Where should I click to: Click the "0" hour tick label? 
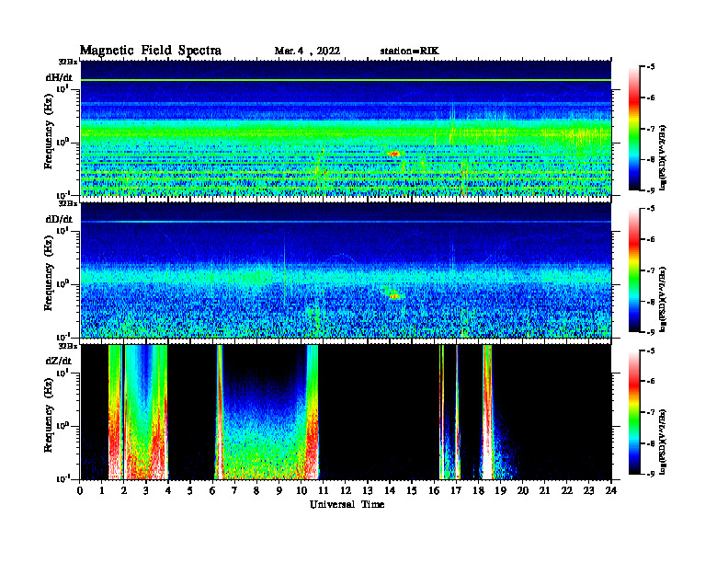80,490
